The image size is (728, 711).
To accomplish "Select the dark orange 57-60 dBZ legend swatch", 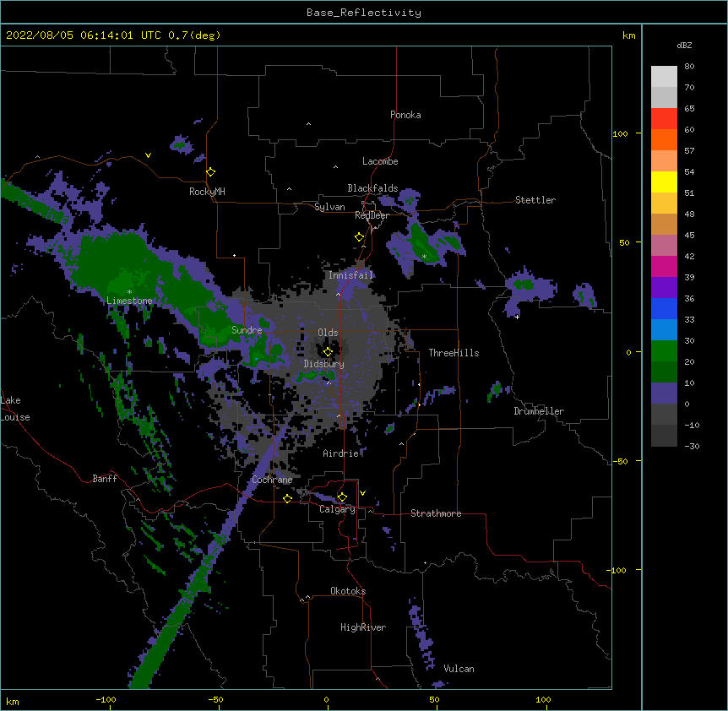I will [664, 139].
